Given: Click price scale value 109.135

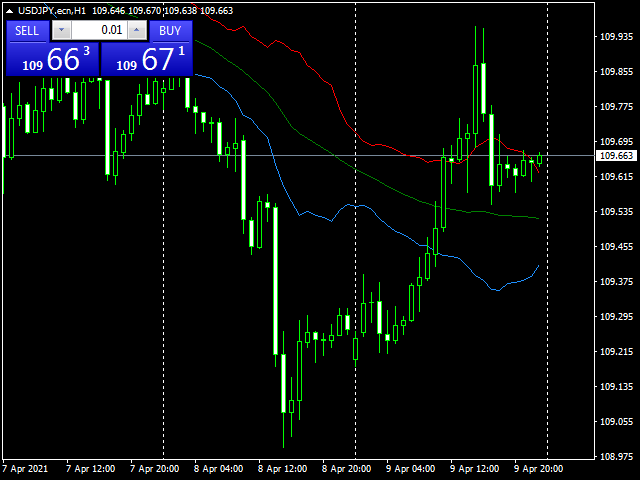Looking at the screenshot, I should 616,387.
